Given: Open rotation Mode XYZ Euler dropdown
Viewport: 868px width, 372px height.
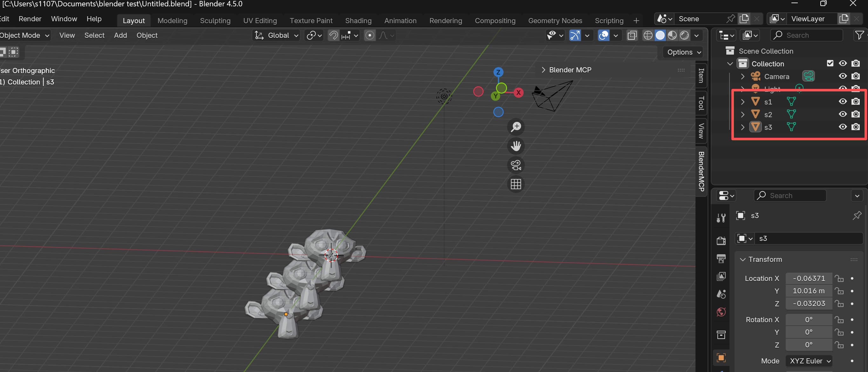Looking at the screenshot, I should pyautogui.click(x=809, y=361).
